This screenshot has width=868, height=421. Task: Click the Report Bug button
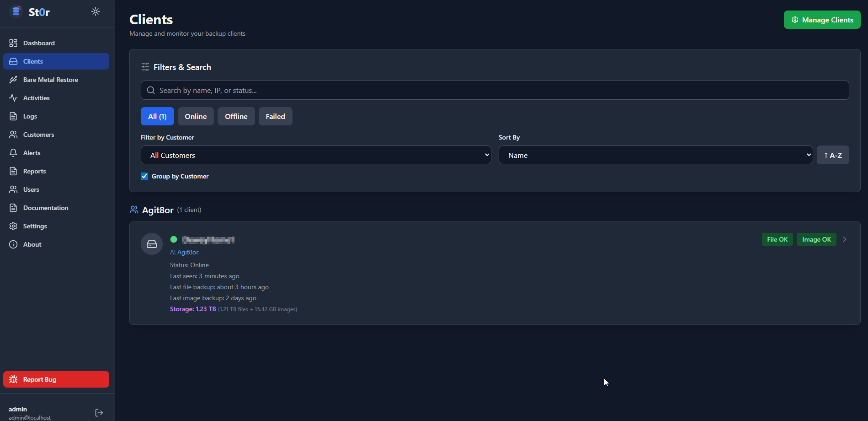pyautogui.click(x=56, y=379)
